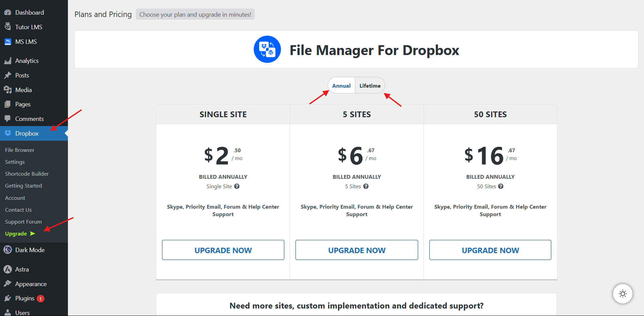Image resolution: width=644 pixels, height=316 pixels.
Task: Click the help icon beside 50 Sites
Action: point(501,186)
